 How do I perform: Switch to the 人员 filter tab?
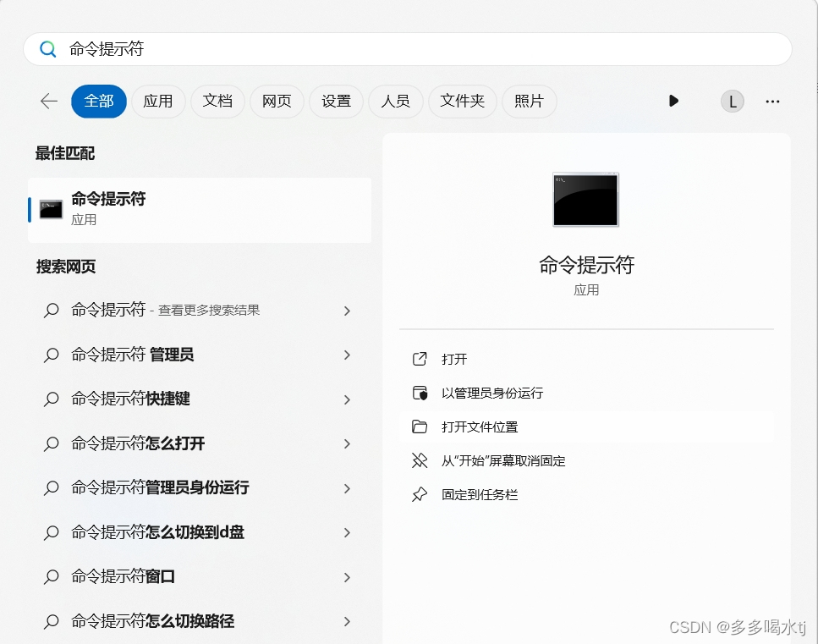[395, 102]
